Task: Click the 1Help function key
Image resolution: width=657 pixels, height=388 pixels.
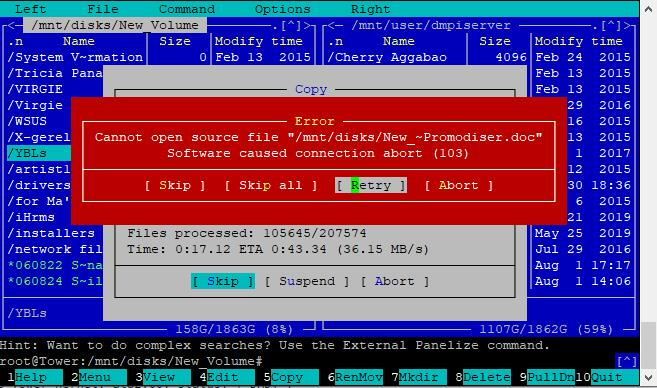Action: pos(32,377)
